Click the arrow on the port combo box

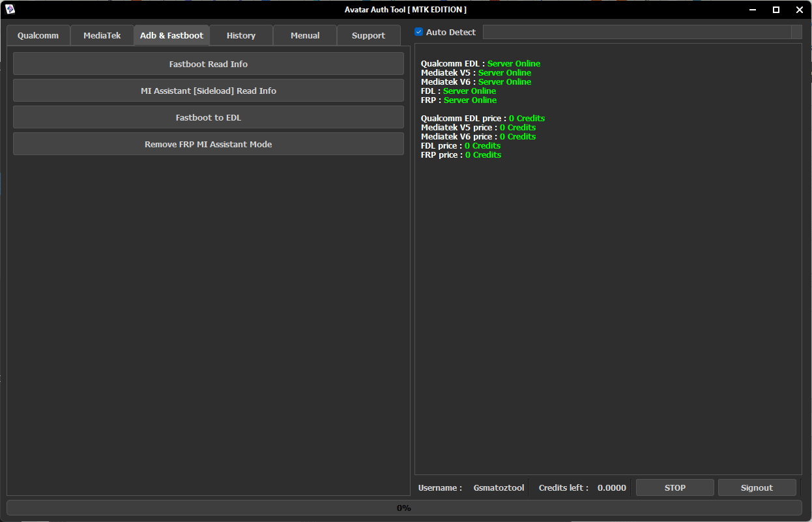tap(796, 32)
